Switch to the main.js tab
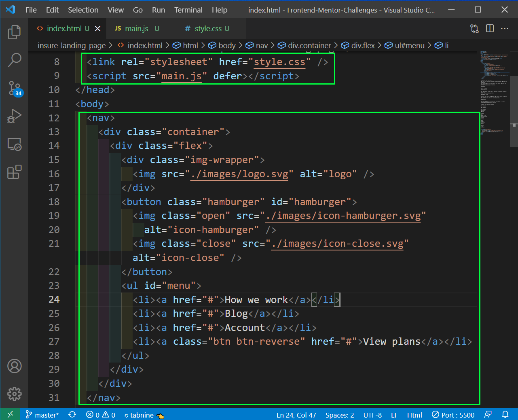Screen dimensions: 518x420 click(x=141, y=29)
